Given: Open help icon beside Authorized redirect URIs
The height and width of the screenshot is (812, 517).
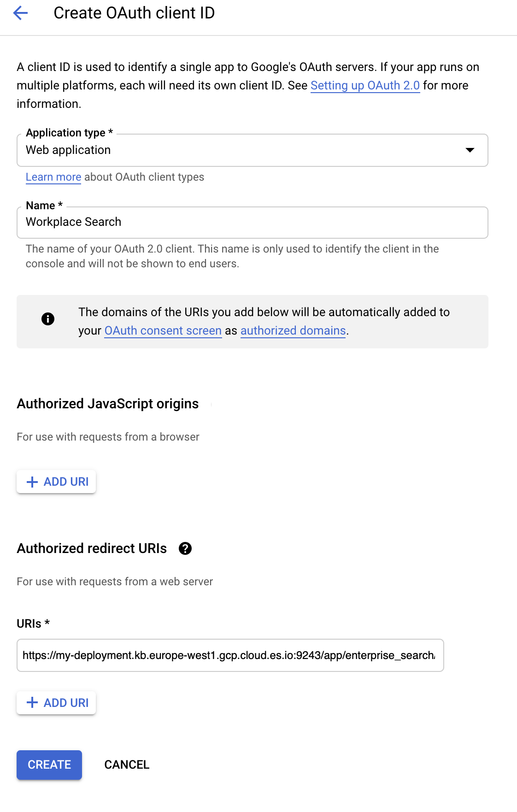Looking at the screenshot, I should click(185, 548).
